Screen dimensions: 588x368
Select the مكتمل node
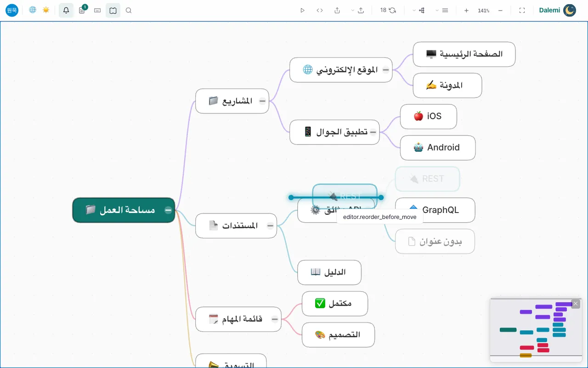335,304
